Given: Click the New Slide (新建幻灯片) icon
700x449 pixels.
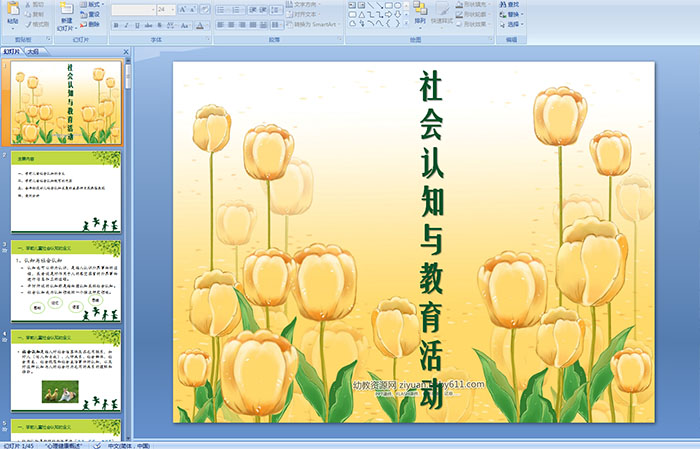Looking at the screenshot, I should pos(66,9).
